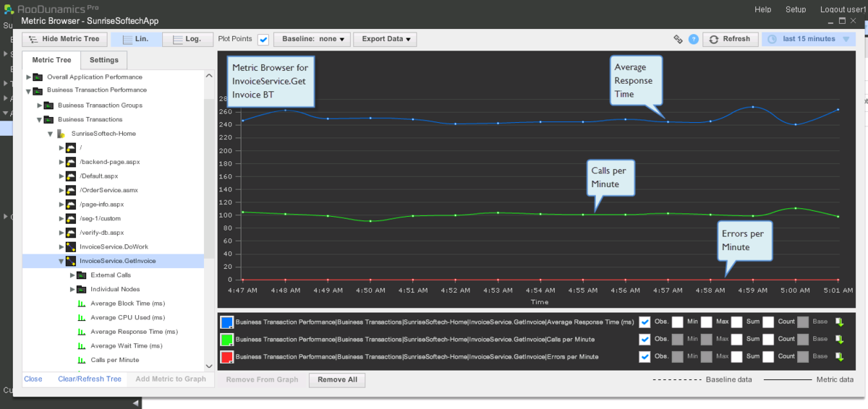The height and width of the screenshot is (409, 868).
Task: Switch chart to Log. scale
Action: pos(187,39)
